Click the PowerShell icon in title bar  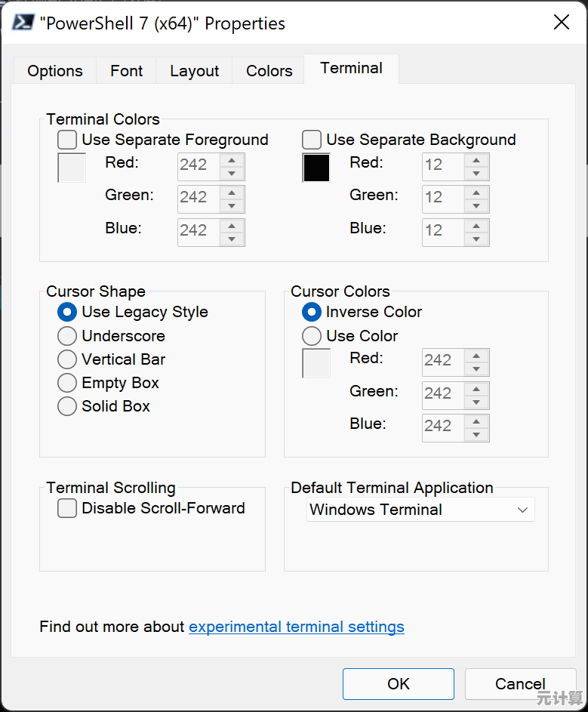pos(25,22)
